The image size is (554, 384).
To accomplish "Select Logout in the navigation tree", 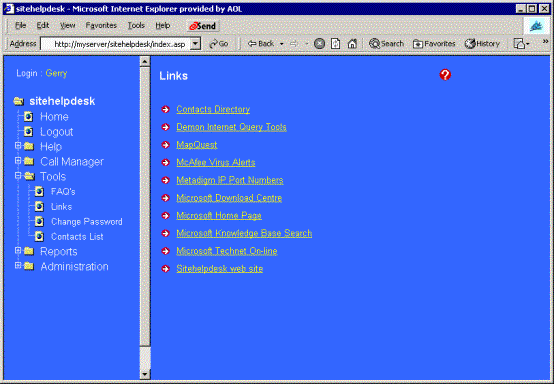I will click(x=57, y=132).
